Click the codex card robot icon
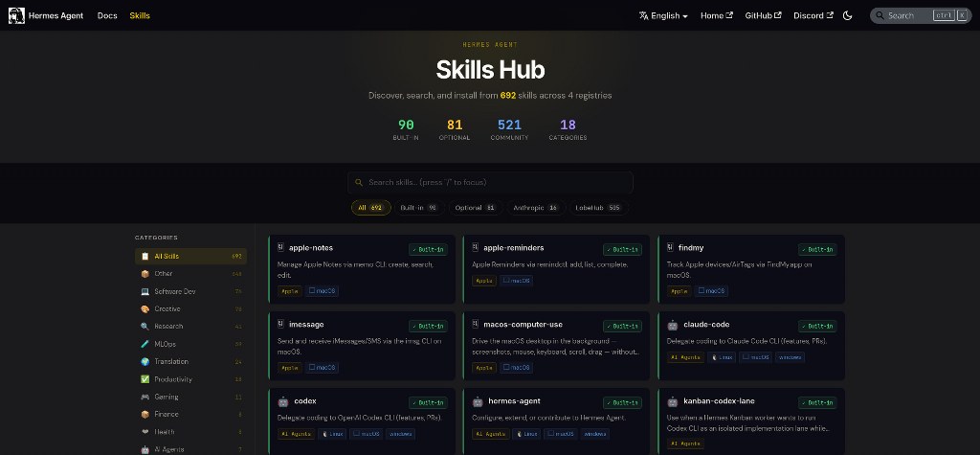Screen dimensions: 980x455 pos(283,401)
